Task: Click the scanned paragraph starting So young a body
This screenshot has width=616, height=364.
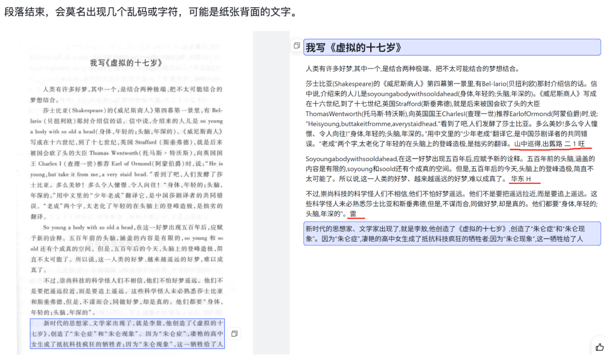Action: click(x=127, y=249)
